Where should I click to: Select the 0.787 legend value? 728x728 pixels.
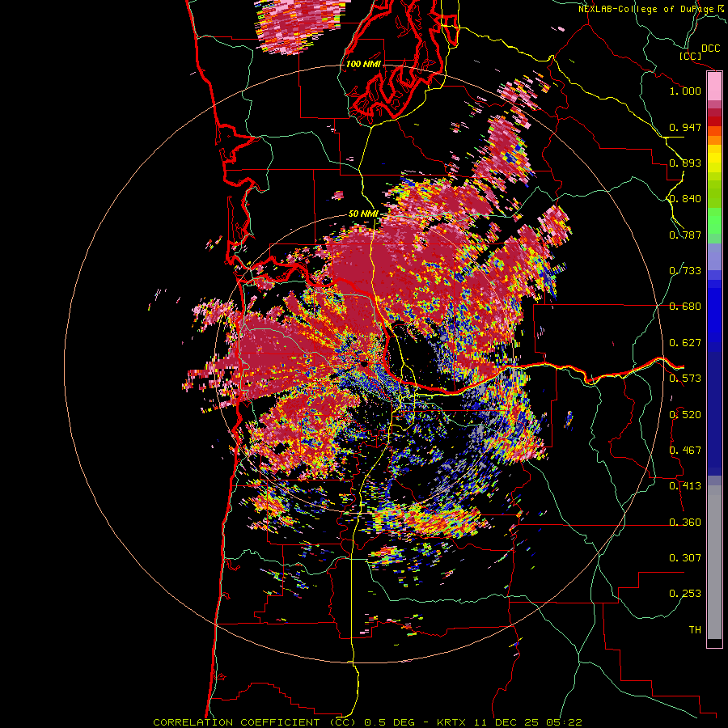(685, 235)
